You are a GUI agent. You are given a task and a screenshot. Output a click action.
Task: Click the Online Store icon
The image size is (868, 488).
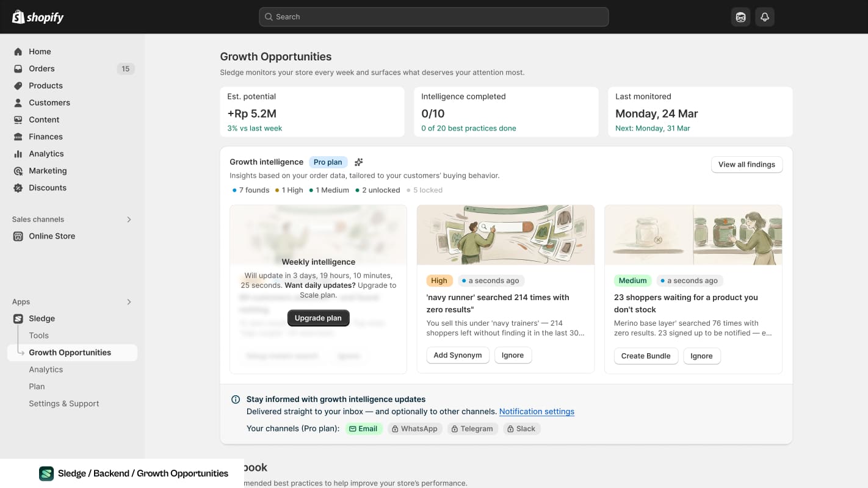pos(18,237)
